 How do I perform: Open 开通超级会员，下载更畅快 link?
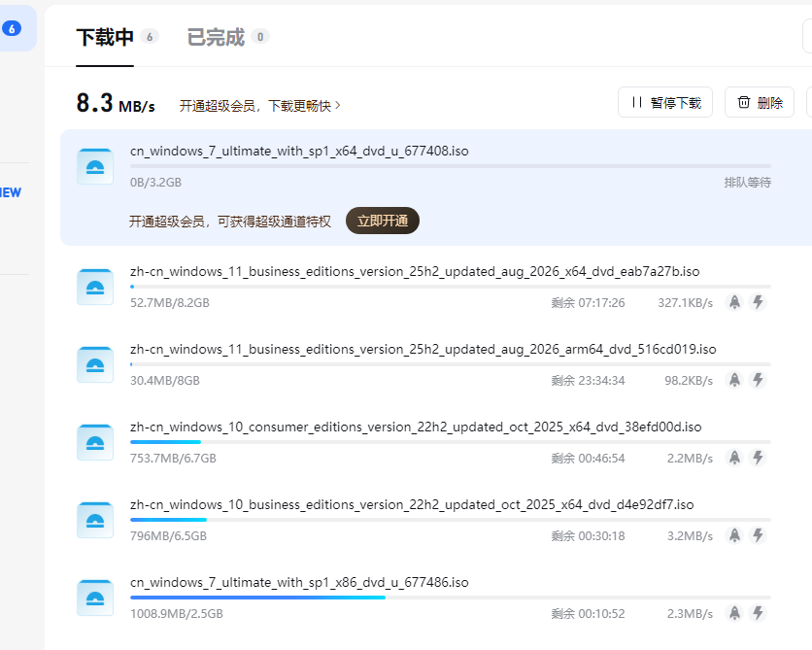tap(259, 106)
